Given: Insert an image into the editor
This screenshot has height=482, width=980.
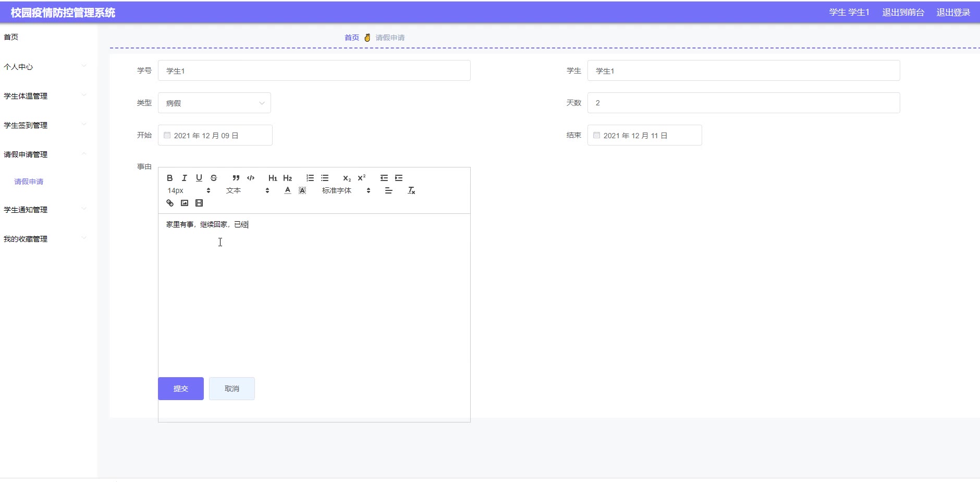Looking at the screenshot, I should click(x=184, y=203).
